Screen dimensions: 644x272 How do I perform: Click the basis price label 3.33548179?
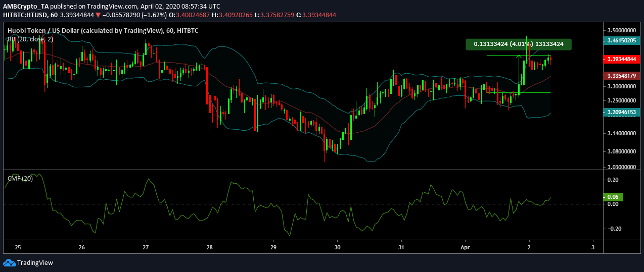click(x=622, y=76)
